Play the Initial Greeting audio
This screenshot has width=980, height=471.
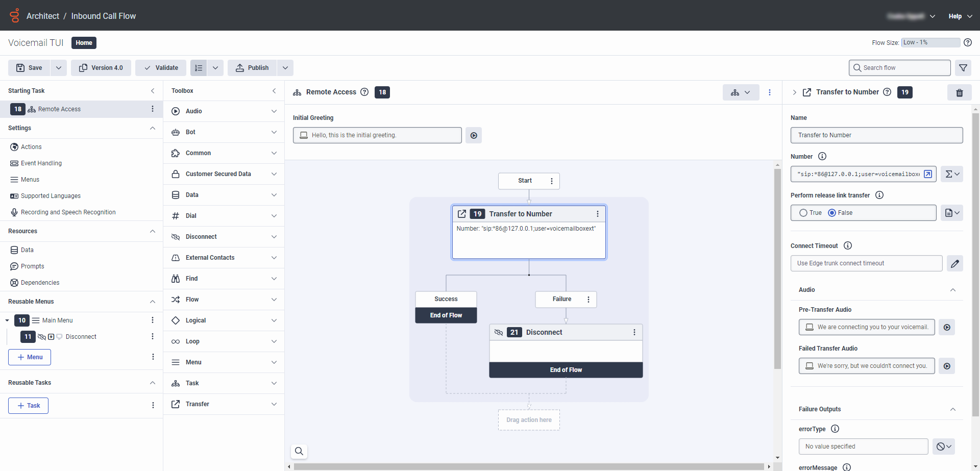click(x=474, y=135)
